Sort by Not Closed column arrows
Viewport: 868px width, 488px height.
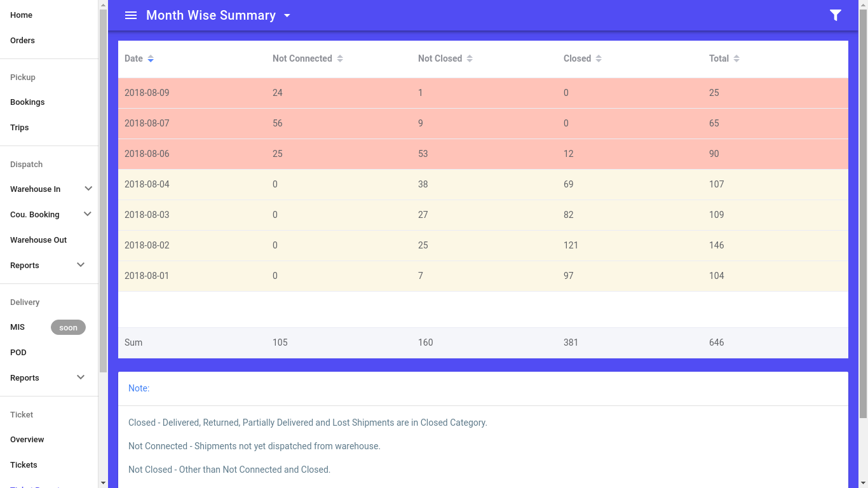[x=470, y=58]
